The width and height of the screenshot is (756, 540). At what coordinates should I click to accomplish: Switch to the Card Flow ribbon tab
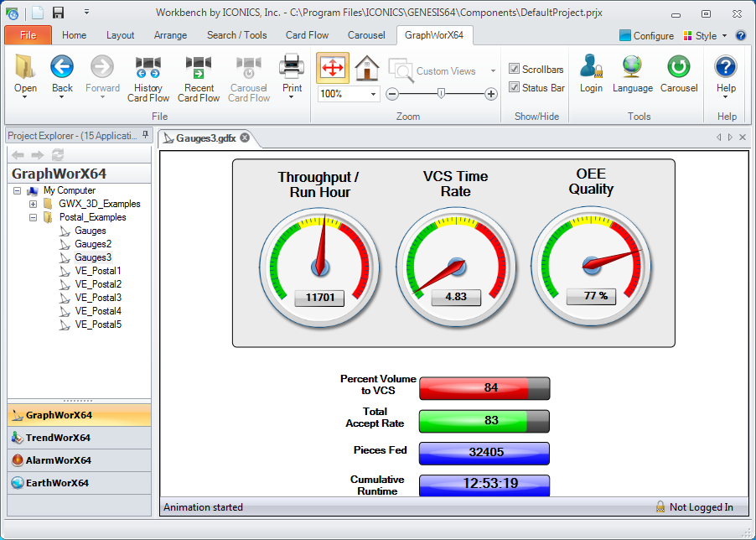(307, 35)
